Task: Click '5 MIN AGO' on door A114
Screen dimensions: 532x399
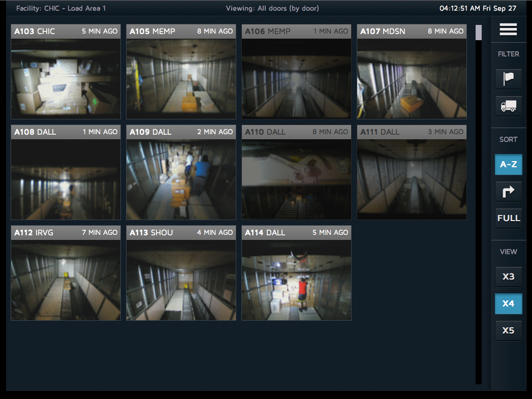Action: point(330,232)
